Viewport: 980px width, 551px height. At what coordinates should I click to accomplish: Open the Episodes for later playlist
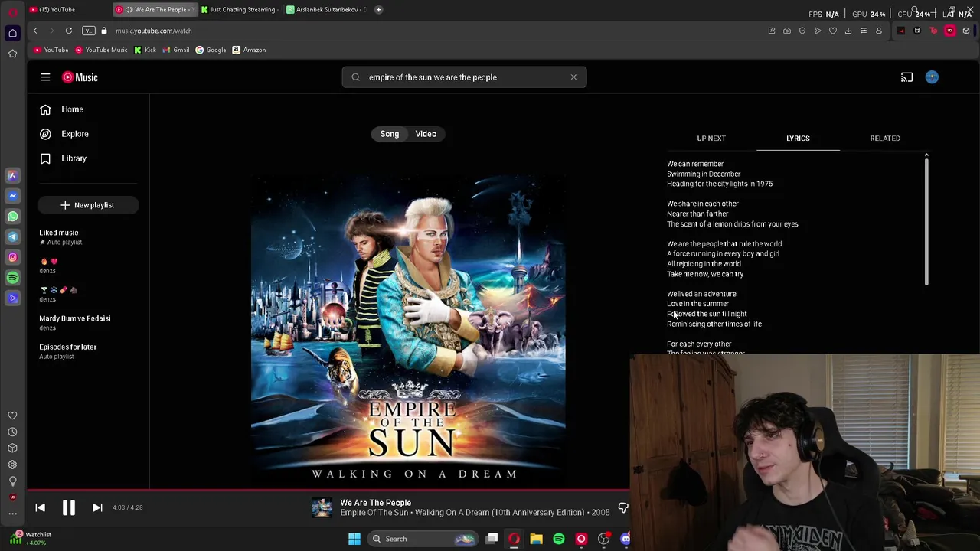[x=68, y=351]
